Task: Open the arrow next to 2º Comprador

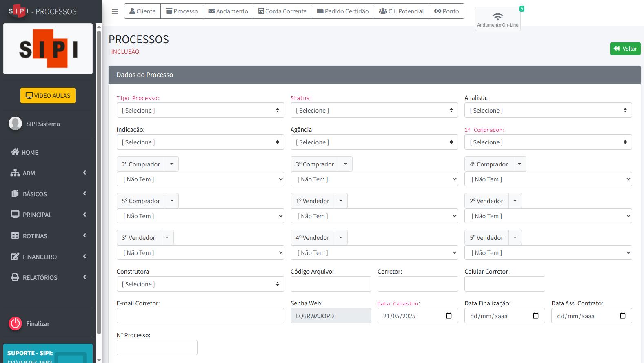Action: [x=172, y=164]
